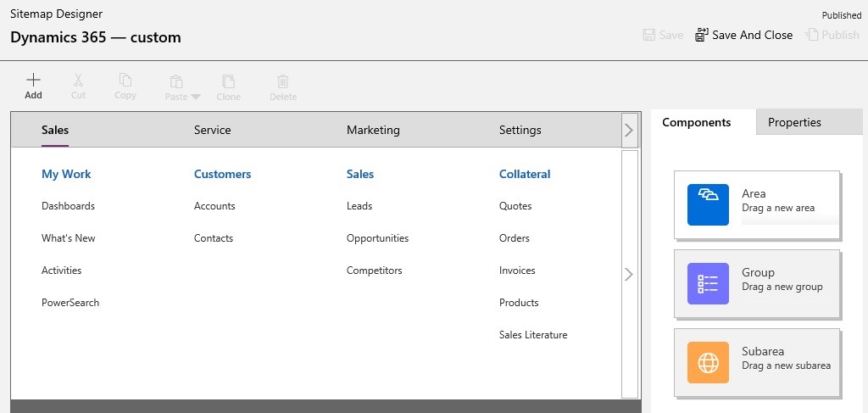Click the Published status text
The height and width of the screenshot is (413, 868).
[x=842, y=15]
